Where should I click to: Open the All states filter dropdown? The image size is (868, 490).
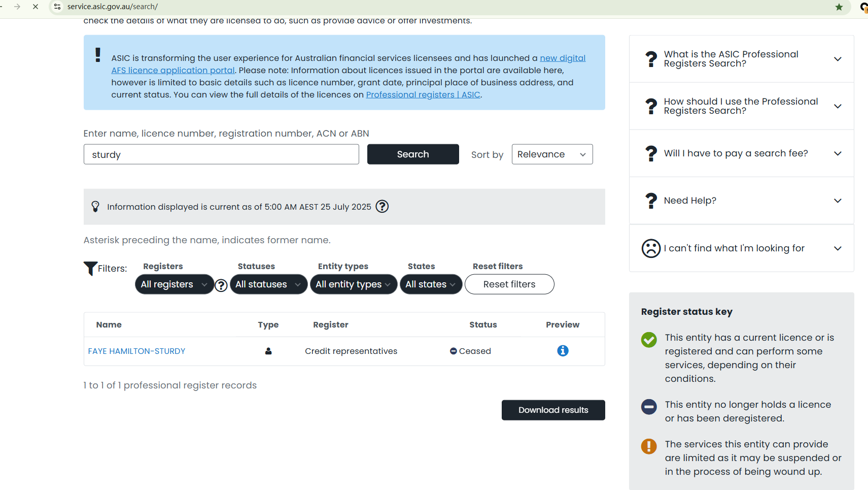431,284
